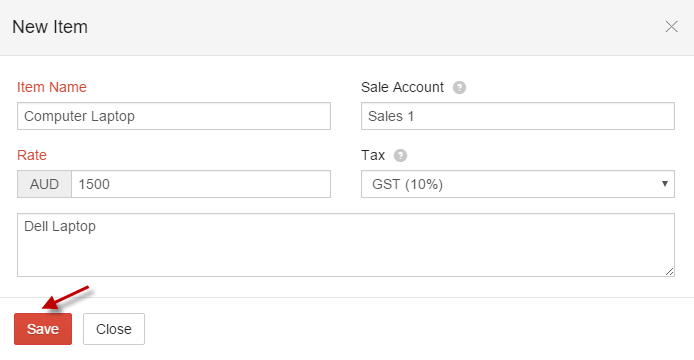Click the New Item dialog title
694x360 pixels.
point(50,27)
